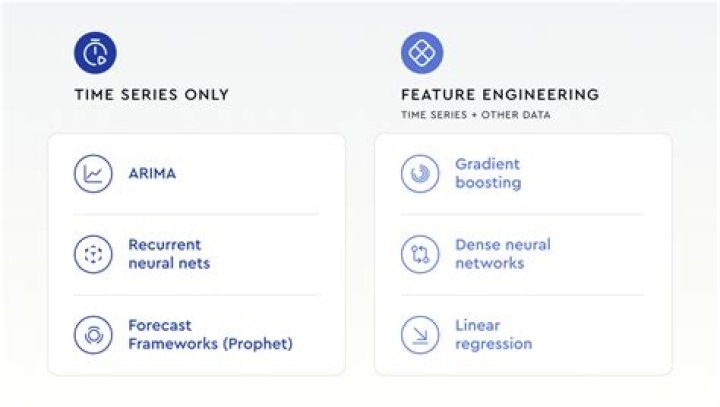Viewport: 720px width, 407px height.
Task: Click the Recurrent neural nets icon
Action: [x=93, y=254]
